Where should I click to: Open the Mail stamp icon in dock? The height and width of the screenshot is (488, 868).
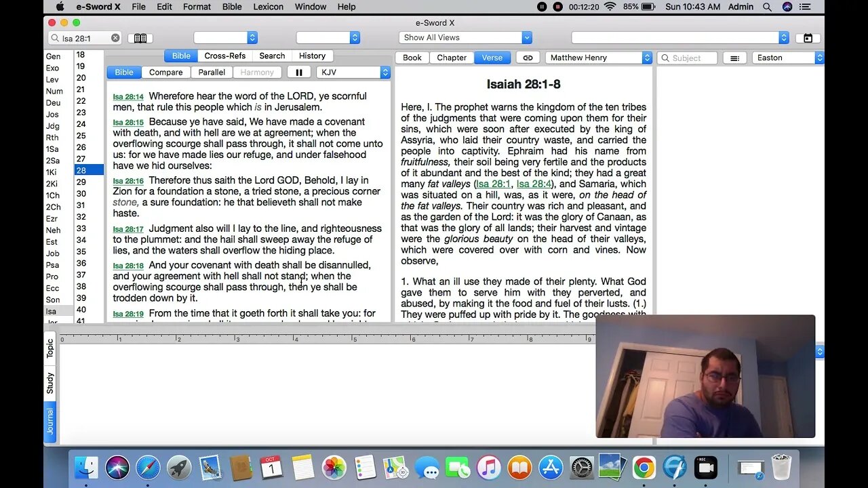(210, 468)
